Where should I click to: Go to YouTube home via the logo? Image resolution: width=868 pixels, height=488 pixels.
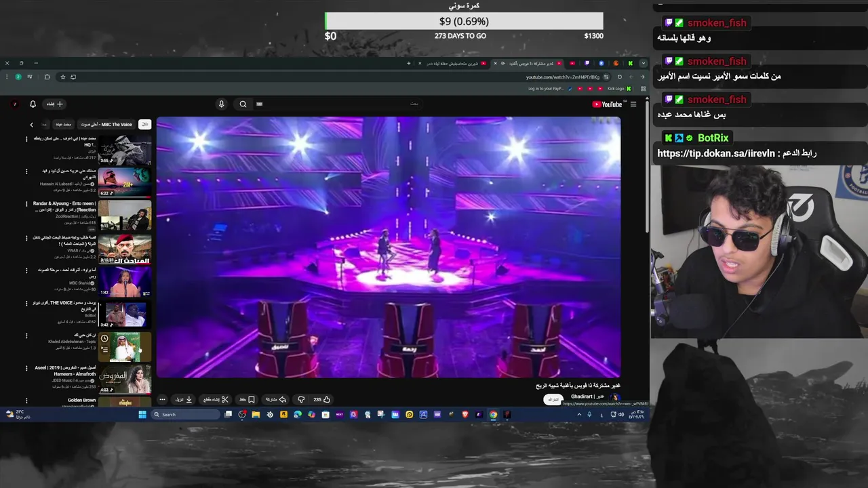click(607, 104)
